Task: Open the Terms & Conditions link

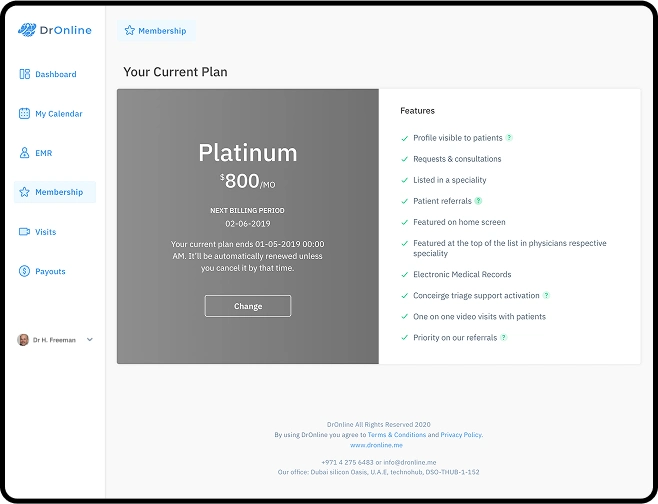Action: (x=397, y=435)
